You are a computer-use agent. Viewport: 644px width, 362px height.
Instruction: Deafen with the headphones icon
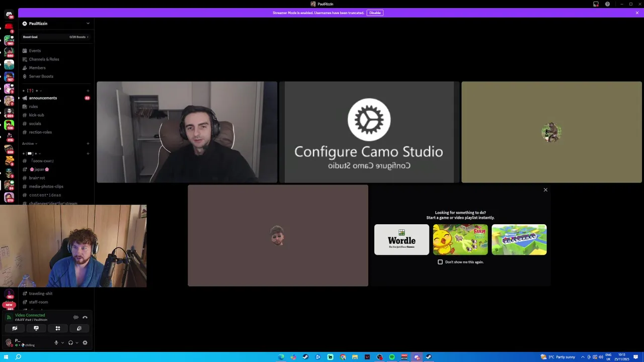(70, 343)
